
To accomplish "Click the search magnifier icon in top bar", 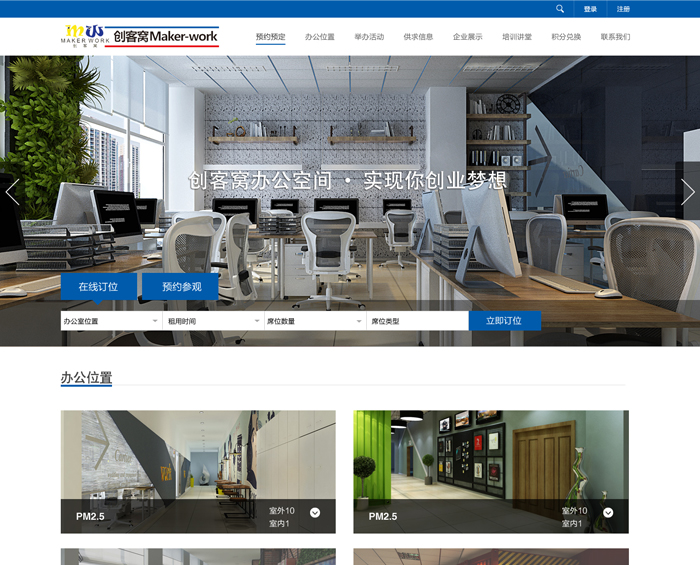I will tap(560, 9).
